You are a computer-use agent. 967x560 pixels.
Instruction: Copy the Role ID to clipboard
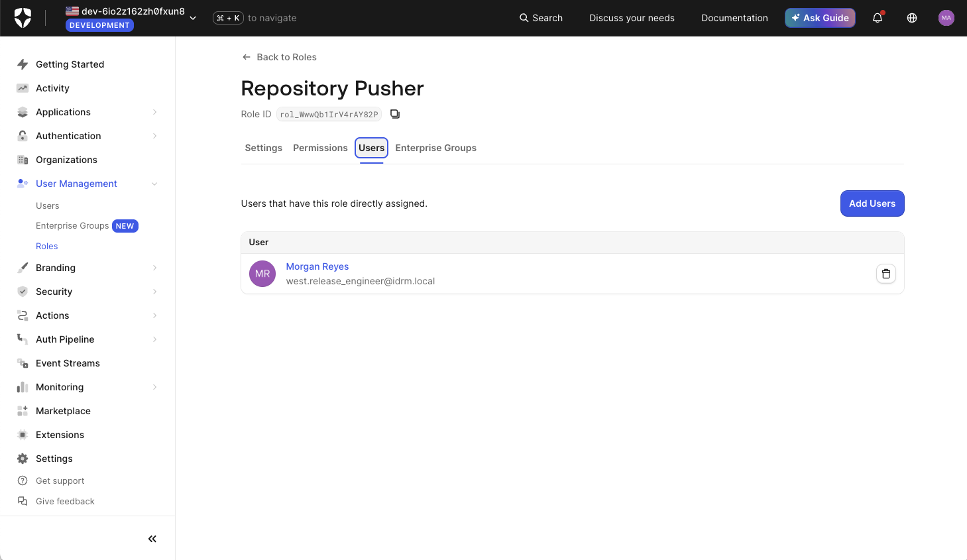pyautogui.click(x=395, y=114)
